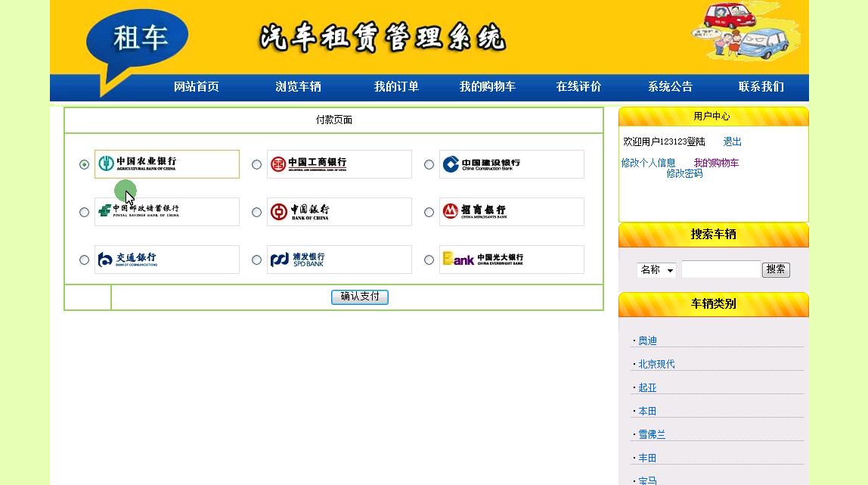Click the 汽车租赁管理系统 title text
The image size is (868, 485).
[x=383, y=37]
